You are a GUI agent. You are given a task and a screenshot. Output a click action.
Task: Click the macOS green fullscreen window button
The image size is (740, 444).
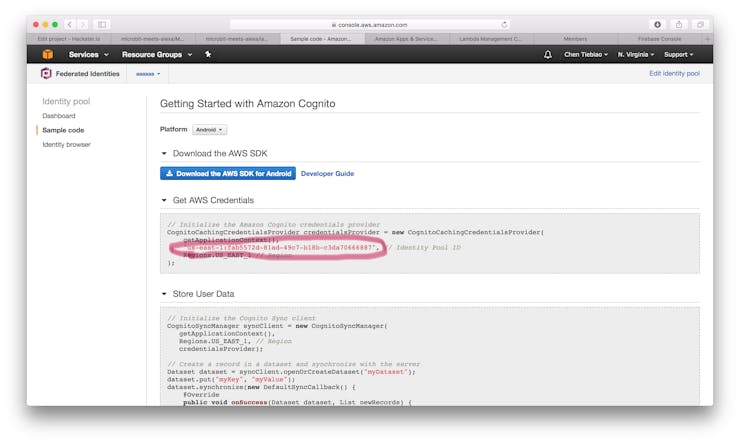(55, 25)
